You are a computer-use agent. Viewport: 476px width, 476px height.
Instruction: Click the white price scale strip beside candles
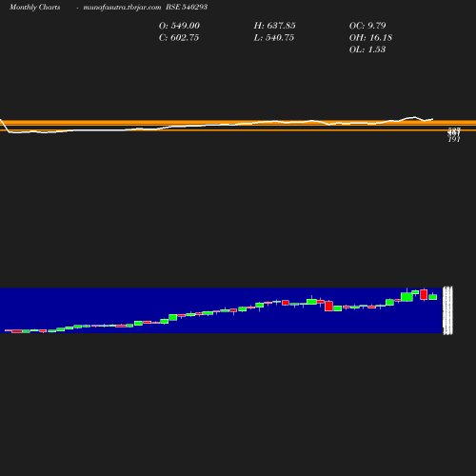(x=447, y=310)
